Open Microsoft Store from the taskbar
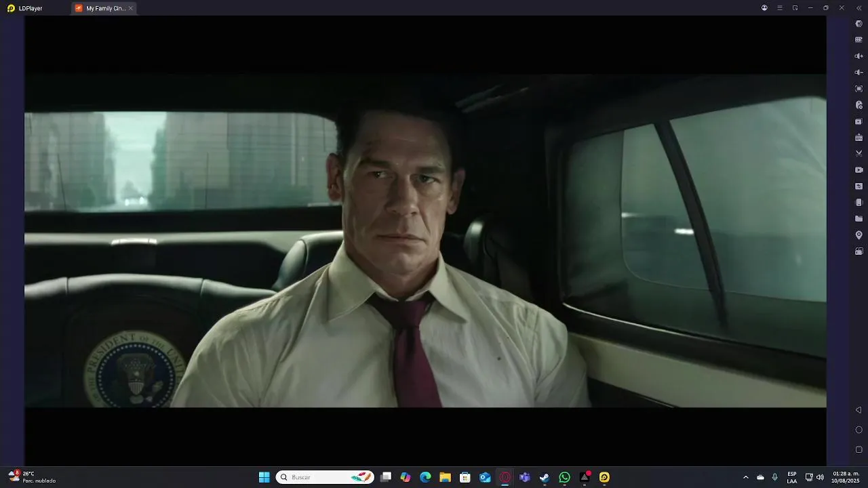 click(x=465, y=477)
